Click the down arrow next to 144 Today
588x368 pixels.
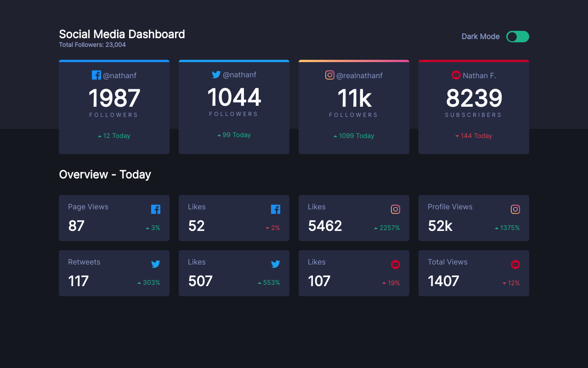coord(457,136)
